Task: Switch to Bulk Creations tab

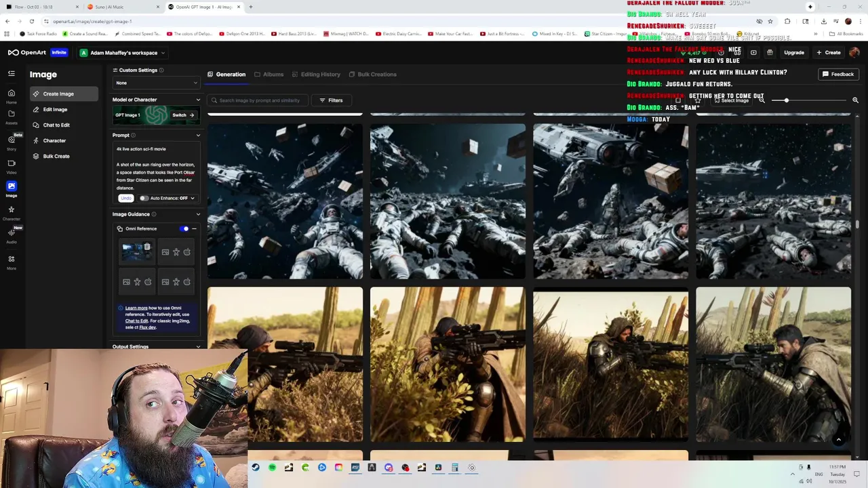Action: pyautogui.click(x=372, y=75)
